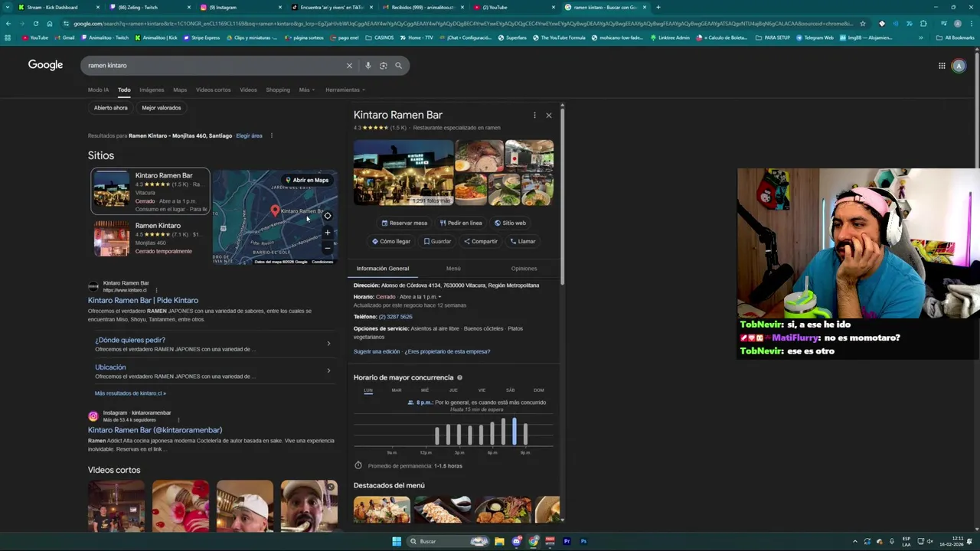Image resolution: width=980 pixels, height=551 pixels.
Task: Open more options next to Elegir área
Action: pos(271,135)
